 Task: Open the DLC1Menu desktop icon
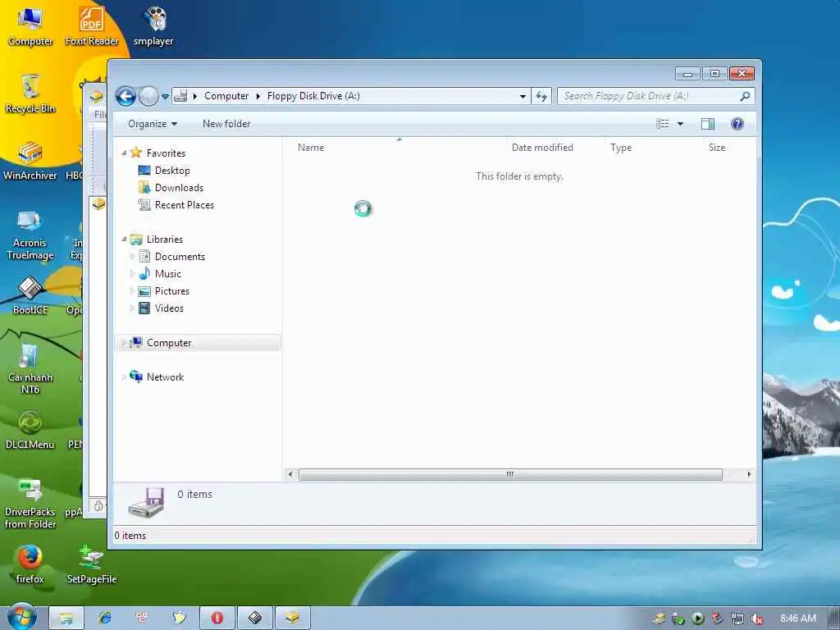click(x=30, y=430)
